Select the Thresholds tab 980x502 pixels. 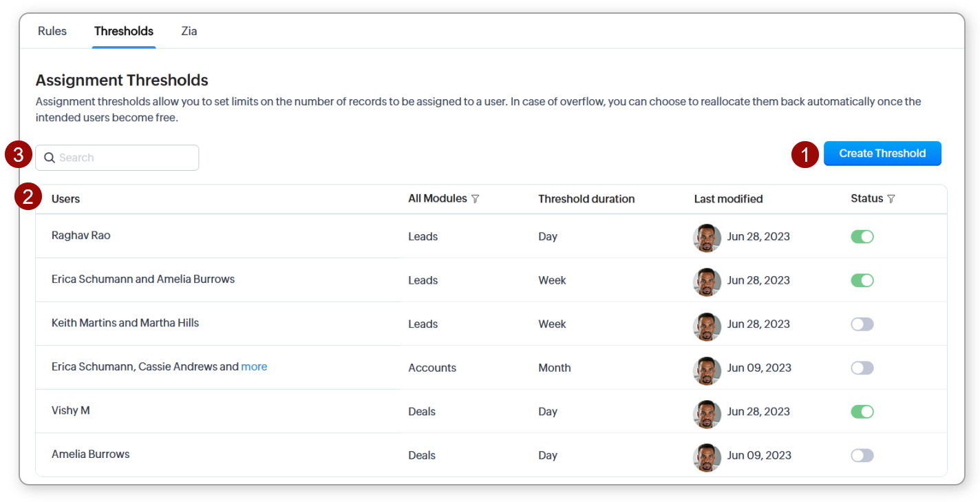click(x=124, y=31)
